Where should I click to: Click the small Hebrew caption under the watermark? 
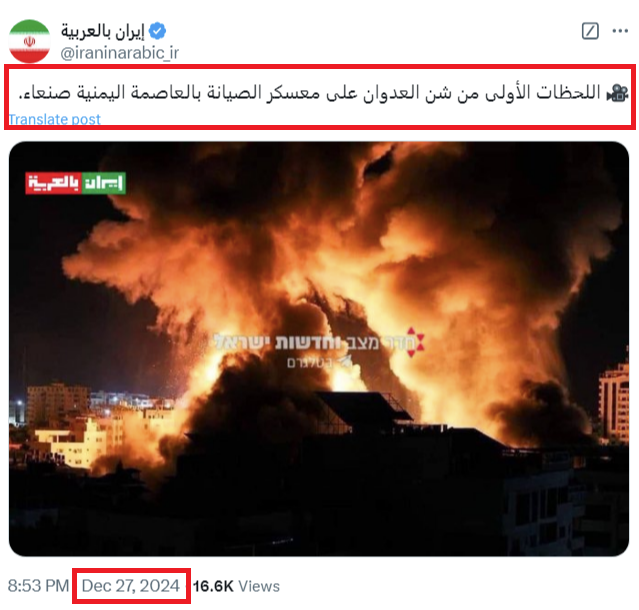(310, 362)
